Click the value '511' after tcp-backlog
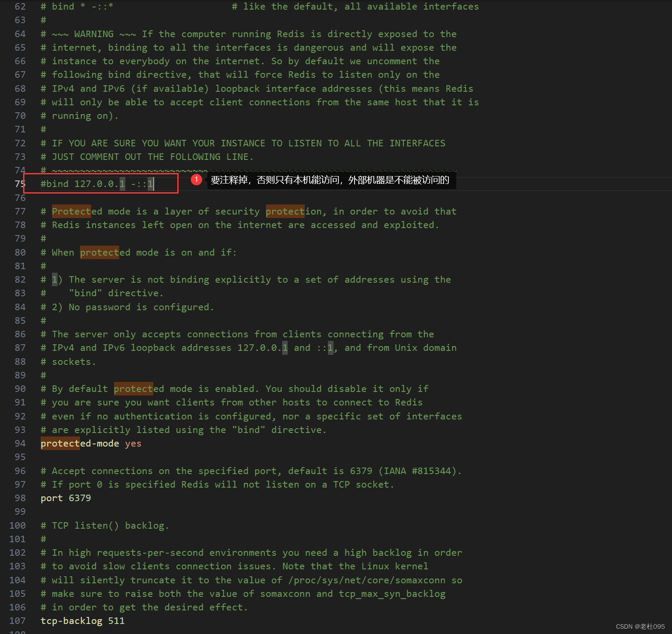The height and width of the screenshot is (634, 672). [117, 621]
